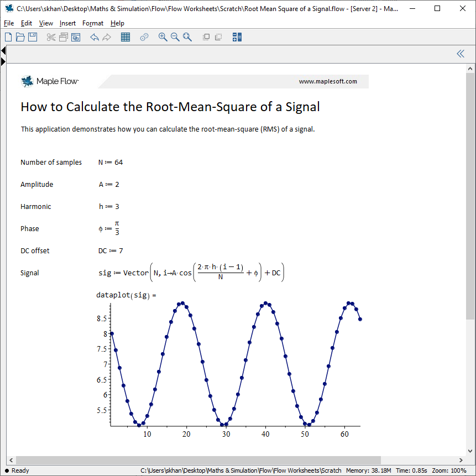Open an existing flow document
The height and width of the screenshot is (476, 476).
[20, 37]
